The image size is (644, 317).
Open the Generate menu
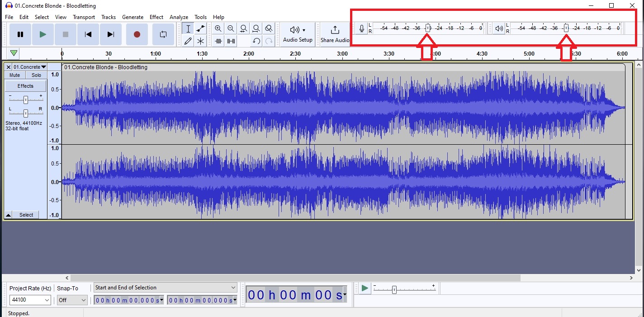click(133, 17)
